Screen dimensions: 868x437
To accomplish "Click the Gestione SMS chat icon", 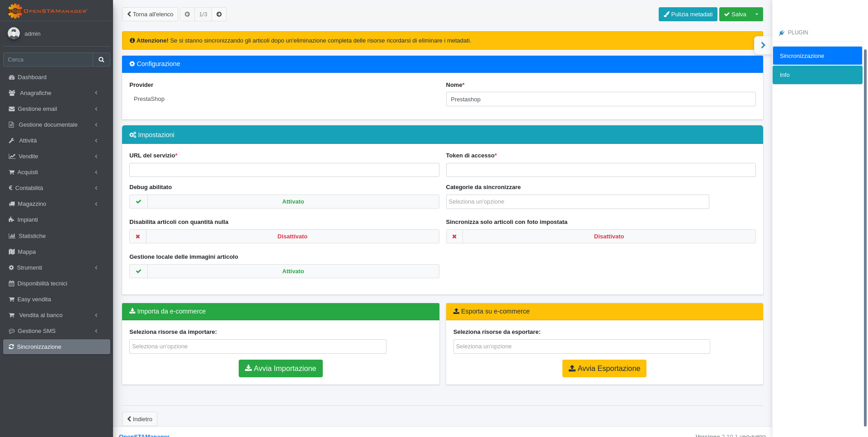I will [12, 331].
